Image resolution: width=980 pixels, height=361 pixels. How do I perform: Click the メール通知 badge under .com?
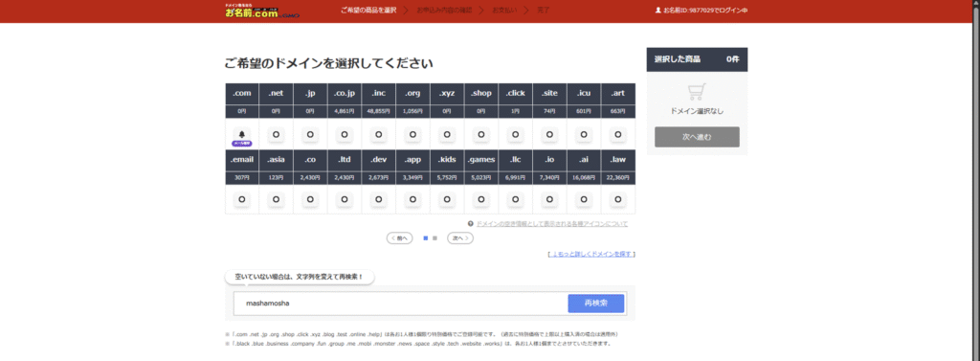[x=242, y=144]
